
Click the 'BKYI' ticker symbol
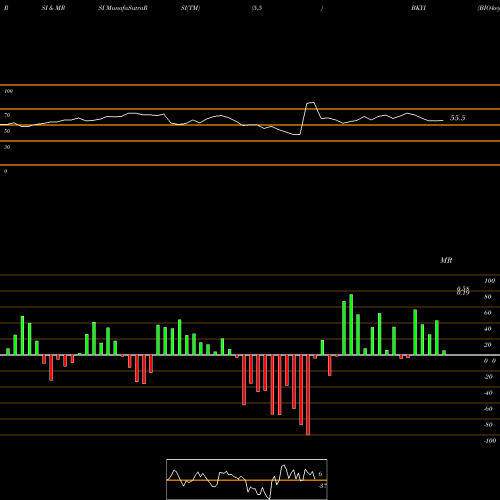(x=418, y=8)
